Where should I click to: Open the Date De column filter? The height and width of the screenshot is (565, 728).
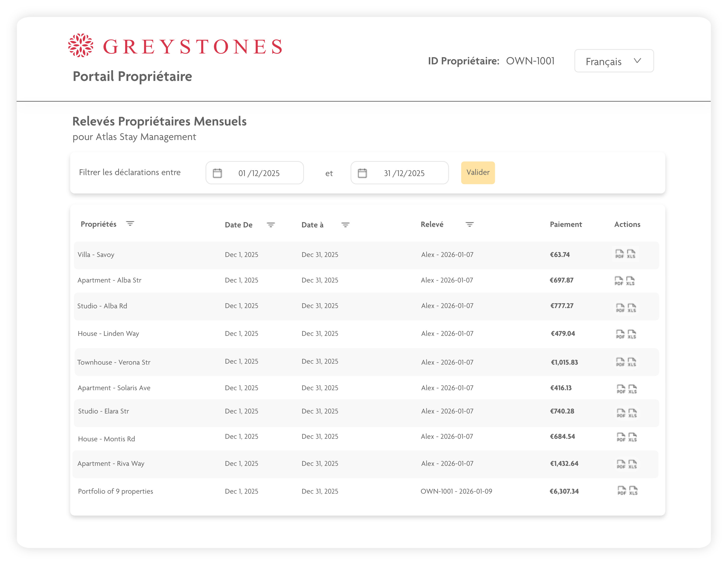pos(271,225)
